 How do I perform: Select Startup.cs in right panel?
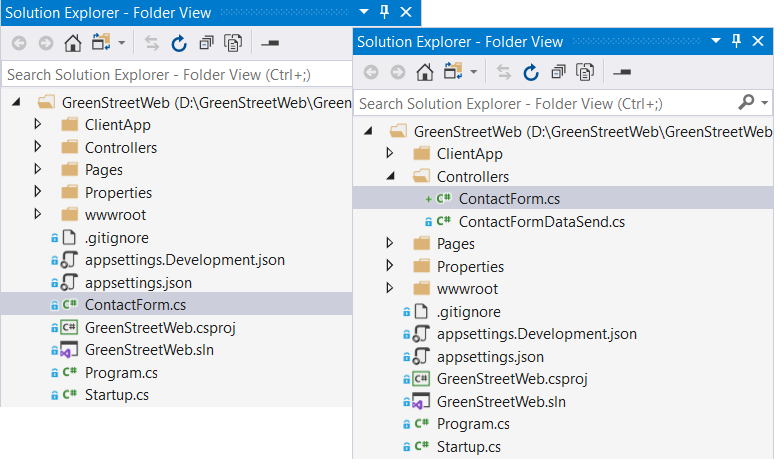click(x=469, y=446)
